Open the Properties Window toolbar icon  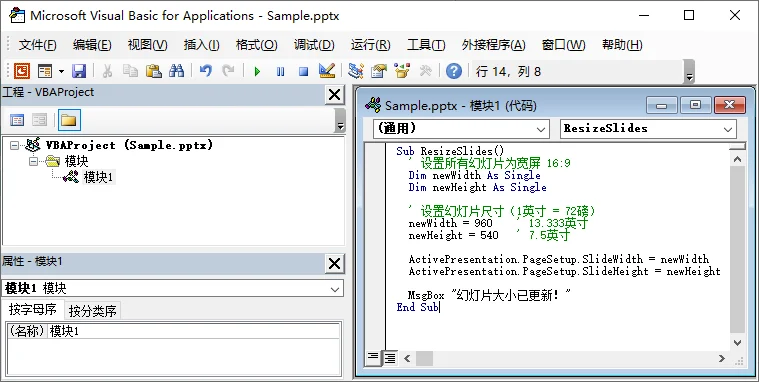point(379,71)
